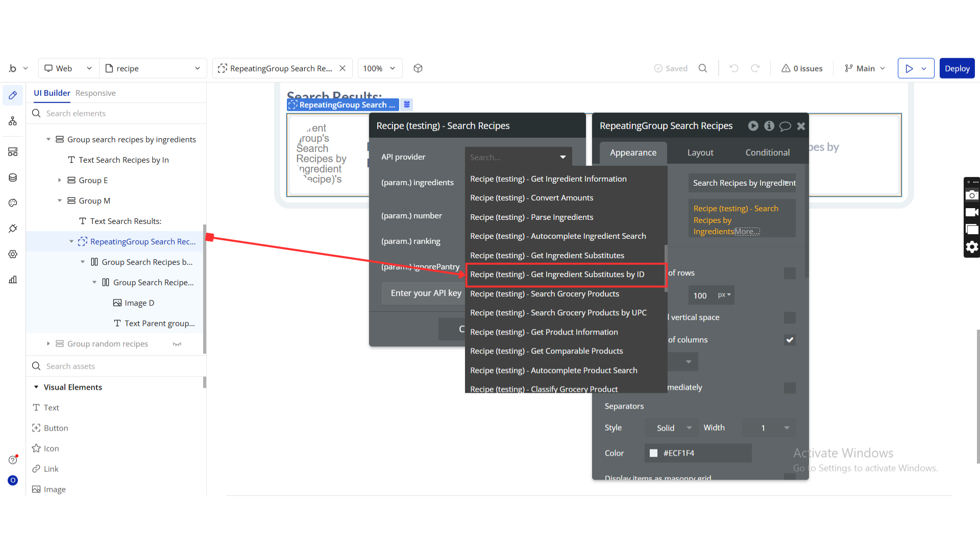The width and height of the screenshot is (980, 551).
Task: Click the 3D cube icon in top toolbar
Action: tap(418, 68)
